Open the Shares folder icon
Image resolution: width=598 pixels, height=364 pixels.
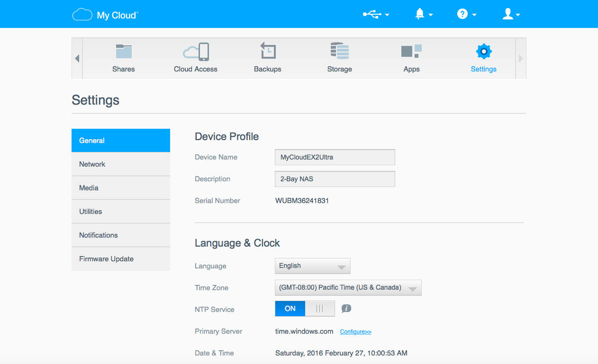point(124,52)
